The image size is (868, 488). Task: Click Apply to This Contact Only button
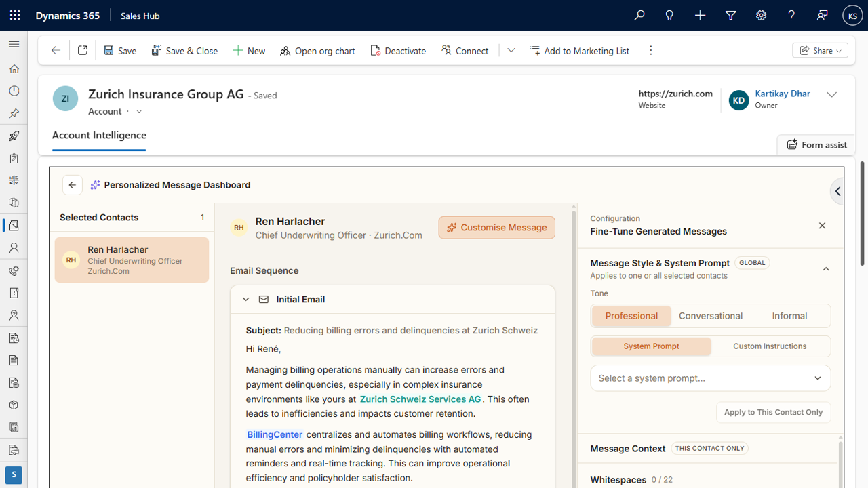pyautogui.click(x=773, y=412)
